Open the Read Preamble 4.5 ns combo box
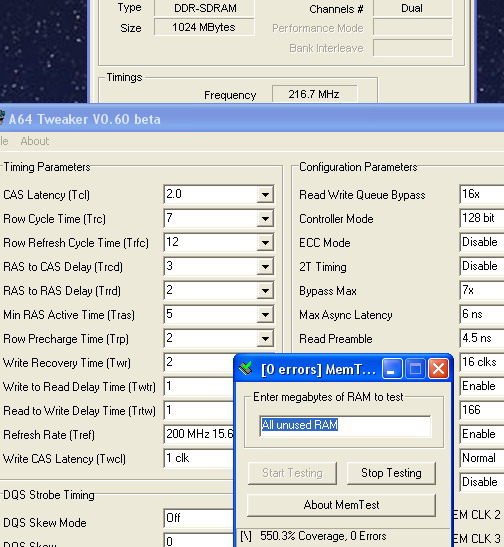Screen dimensions: 504x547 coord(482,338)
